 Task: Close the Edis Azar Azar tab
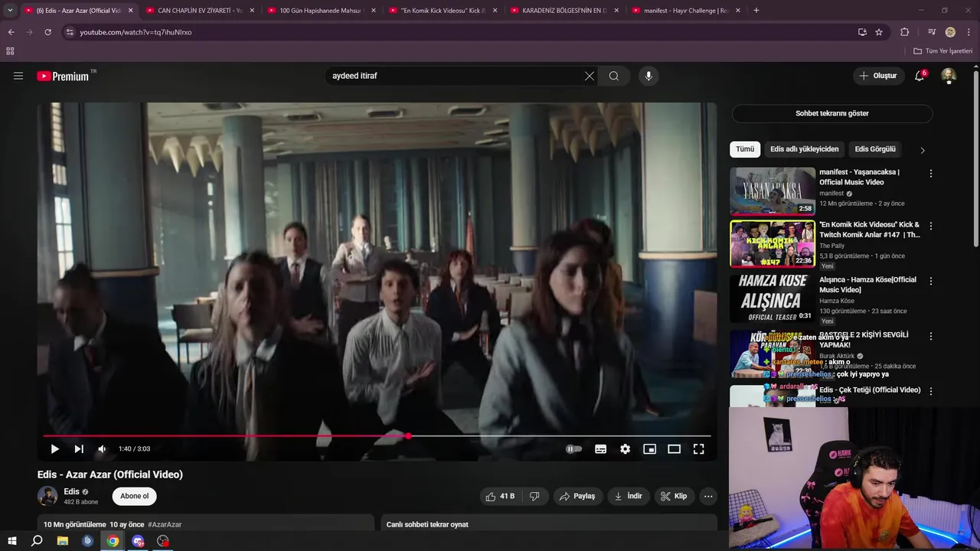130,11
